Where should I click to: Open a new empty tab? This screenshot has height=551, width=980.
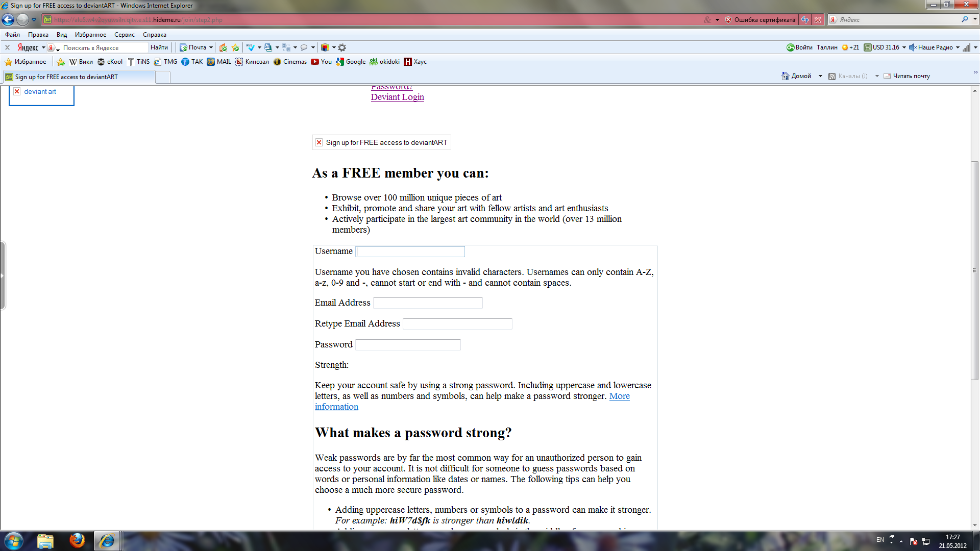[163, 77]
